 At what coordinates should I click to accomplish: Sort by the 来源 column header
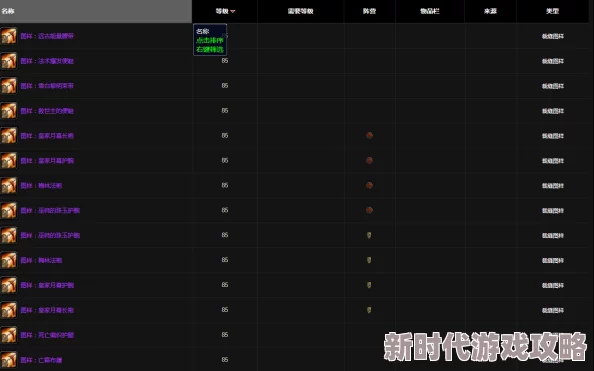pyautogui.click(x=490, y=11)
